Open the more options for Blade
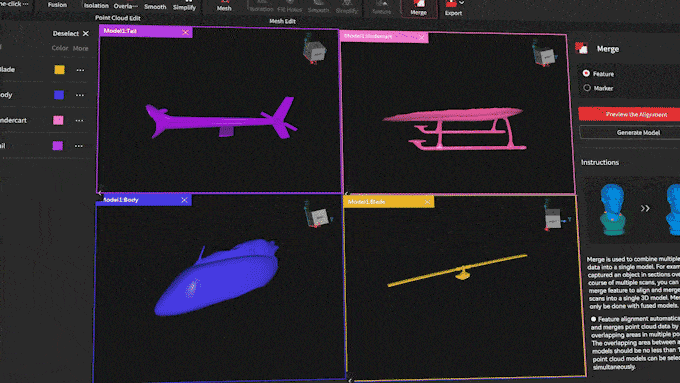This screenshot has width=680, height=383. 80,70
